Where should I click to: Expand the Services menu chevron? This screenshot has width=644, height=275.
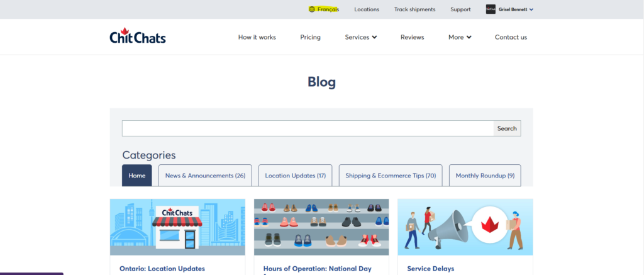pyautogui.click(x=375, y=37)
